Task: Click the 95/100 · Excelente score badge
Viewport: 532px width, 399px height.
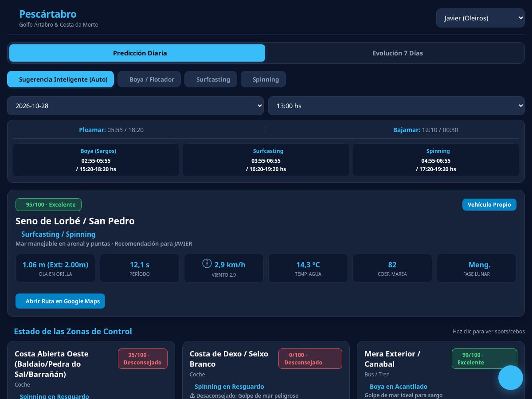Action: coord(48,205)
